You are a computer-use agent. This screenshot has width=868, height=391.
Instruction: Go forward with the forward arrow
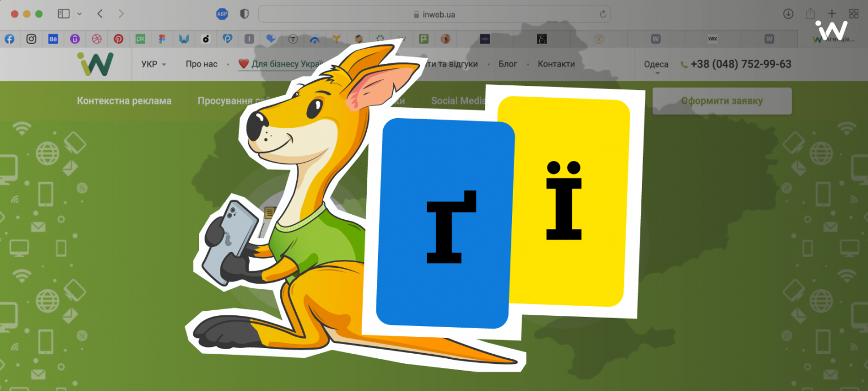click(121, 14)
